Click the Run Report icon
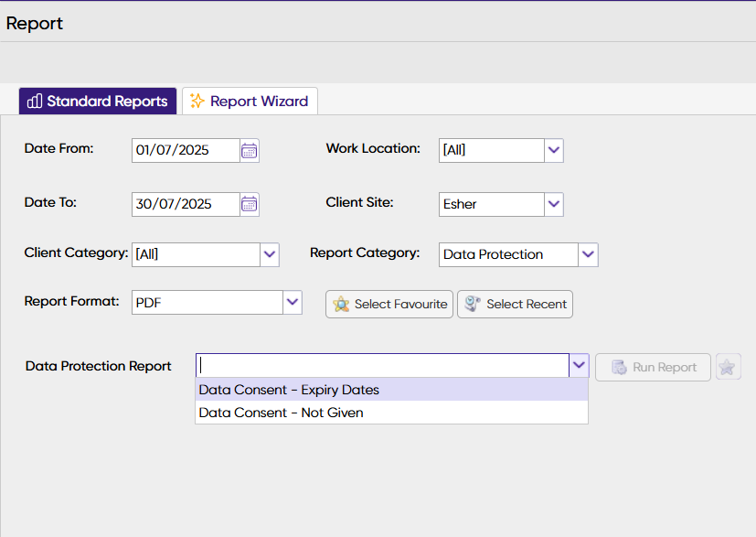Screen dimensions: 756x537 tap(619, 368)
